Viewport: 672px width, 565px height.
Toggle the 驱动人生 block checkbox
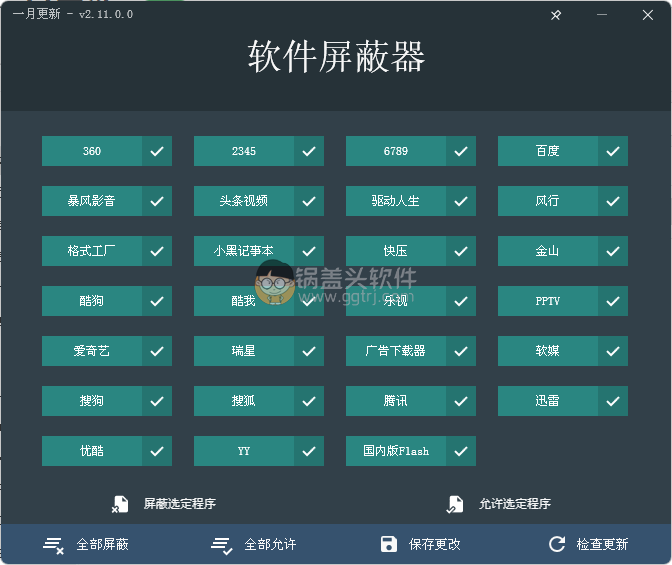tap(461, 201)
